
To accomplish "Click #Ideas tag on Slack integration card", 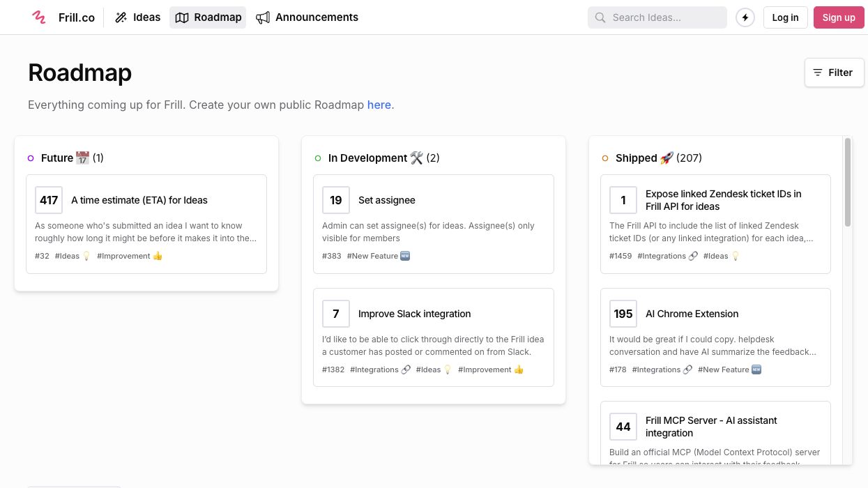I will tap(434, 369).
